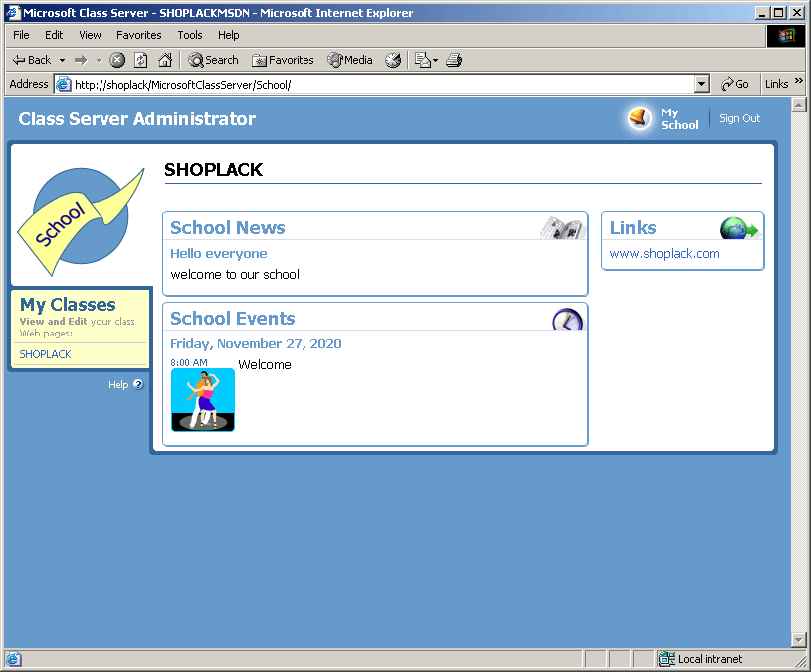Click the Windows throbber logo
Image resolution: width=811 pixels, height=672 pixels.
pos(786,35)
